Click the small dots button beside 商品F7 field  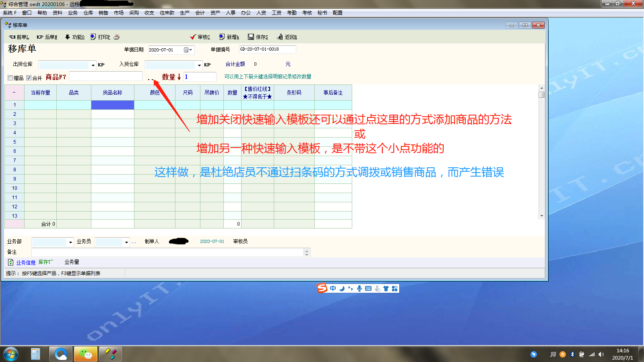point(151,79)
